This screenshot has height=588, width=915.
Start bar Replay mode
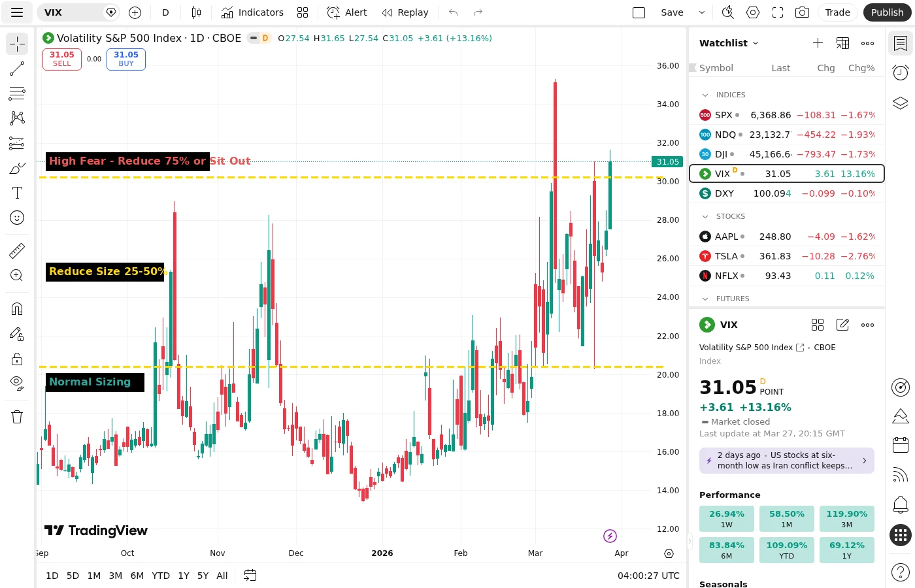click(405, 12)
